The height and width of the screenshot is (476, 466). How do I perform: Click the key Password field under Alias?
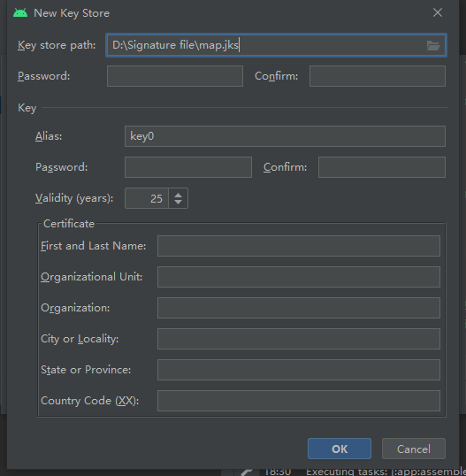[188, 167]
